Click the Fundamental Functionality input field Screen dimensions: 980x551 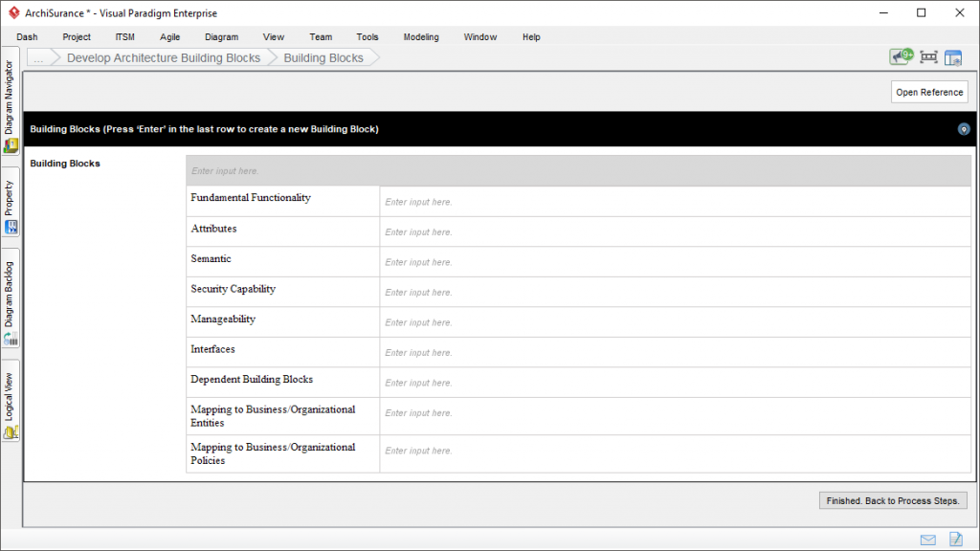(676, 202)
